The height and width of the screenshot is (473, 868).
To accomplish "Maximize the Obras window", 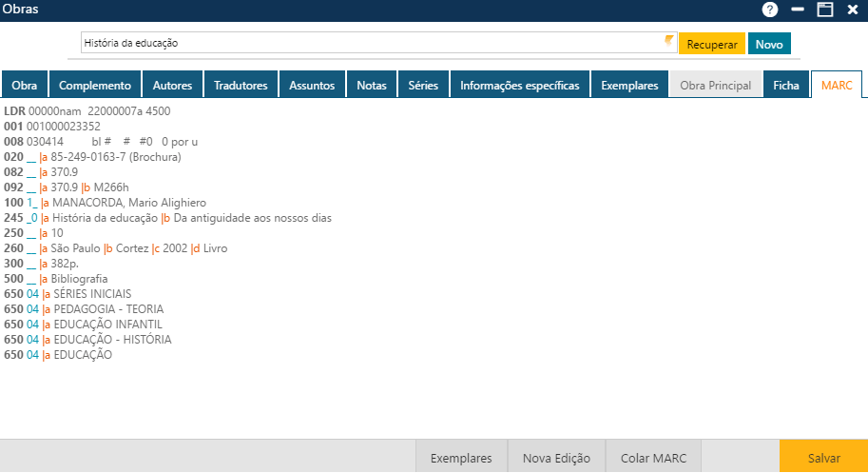I will [824, 10].
